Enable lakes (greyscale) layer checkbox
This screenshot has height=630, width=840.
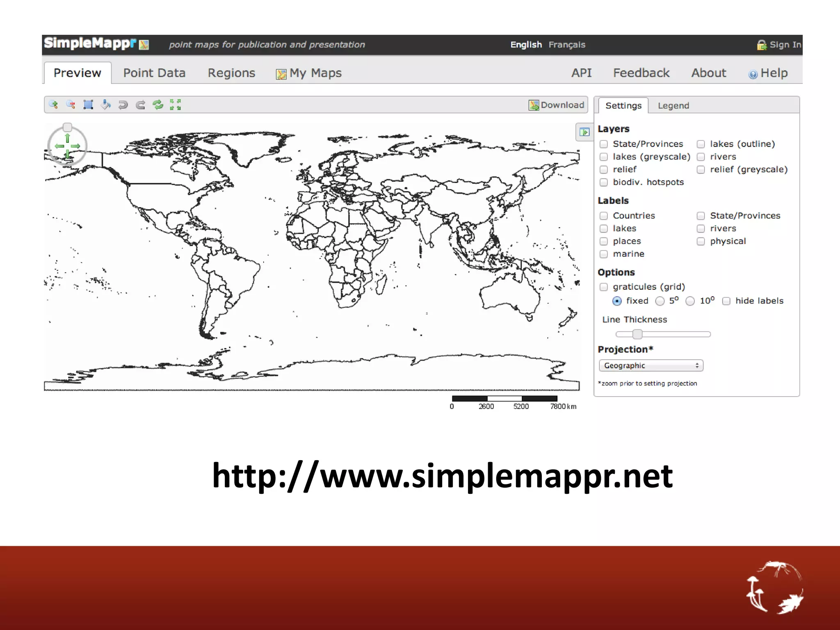603,157
